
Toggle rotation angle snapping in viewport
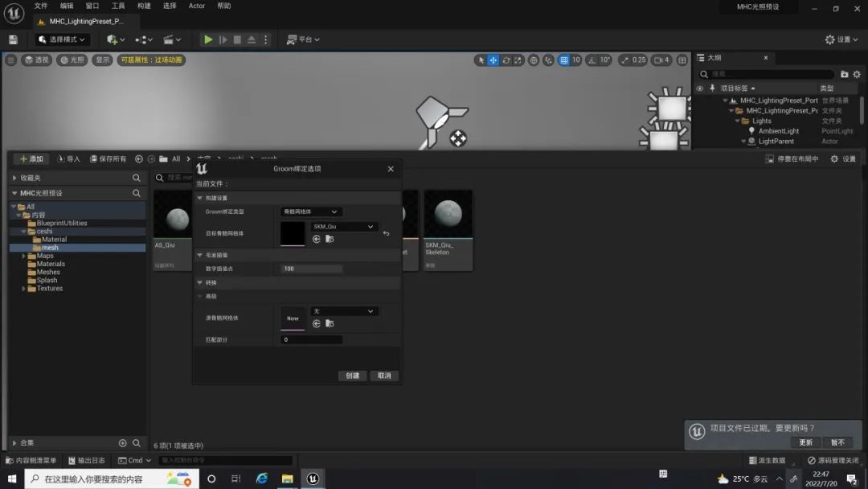tap(591, 60)
